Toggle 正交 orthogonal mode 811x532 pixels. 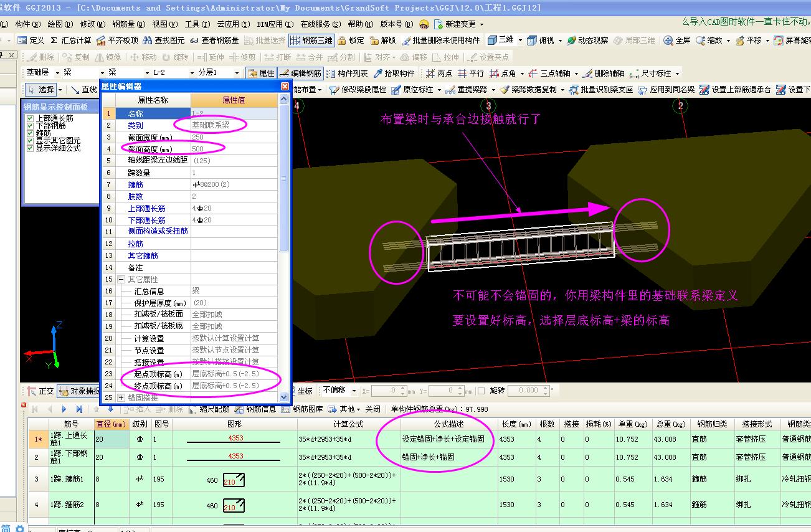(40, 391)
